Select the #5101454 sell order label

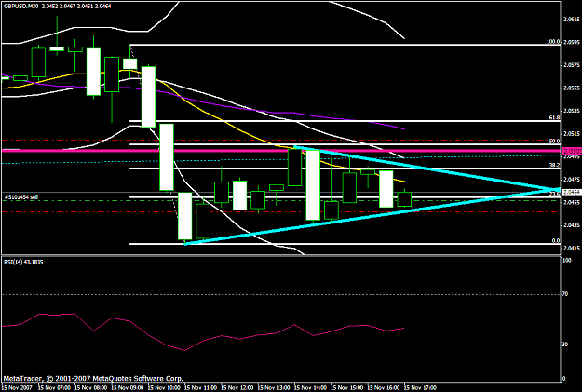pos(21,197)
